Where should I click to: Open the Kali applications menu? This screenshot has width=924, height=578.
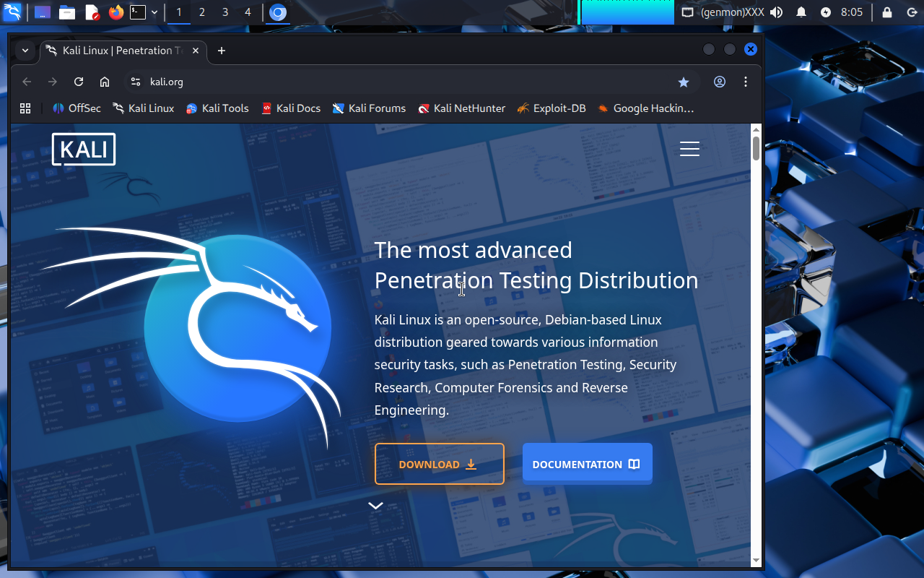click(12, 12)
